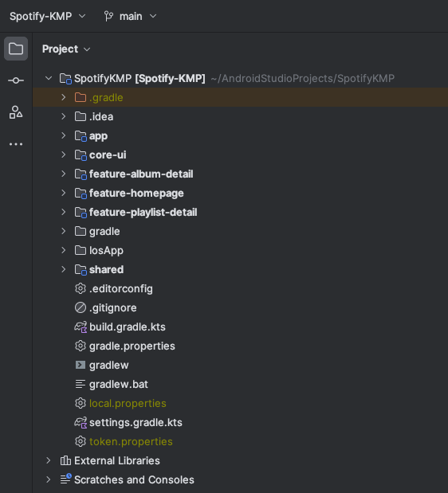Click the settings.gradle.kts Gradle icon
448x493 pixels.
81,423
